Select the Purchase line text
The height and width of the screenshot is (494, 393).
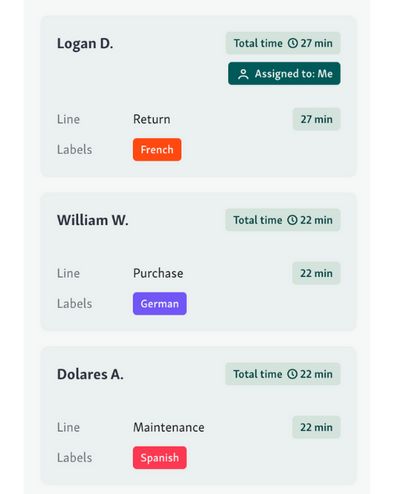pos(158,273)
